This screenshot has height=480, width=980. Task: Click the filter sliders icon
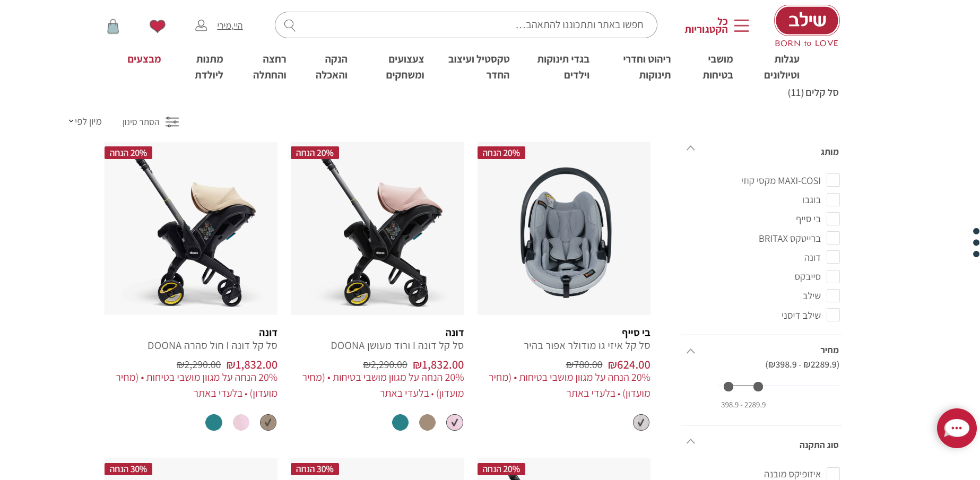[x=172, y=122]
